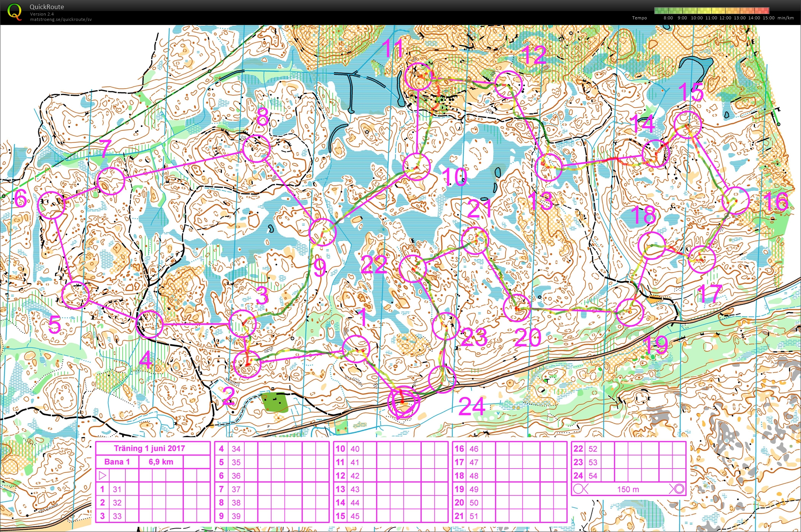
Task: Select control circle 20 on the map
Action: tap(517, 308)
